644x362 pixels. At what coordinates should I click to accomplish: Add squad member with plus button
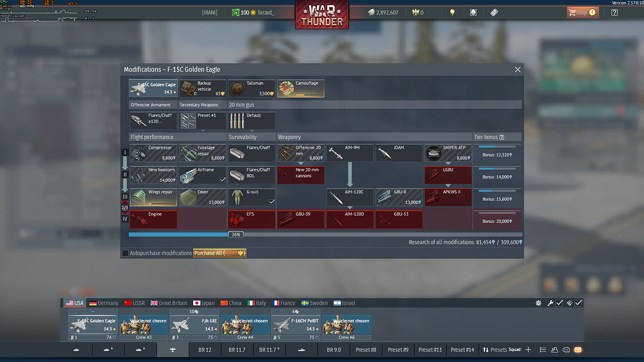click(528, 350)
